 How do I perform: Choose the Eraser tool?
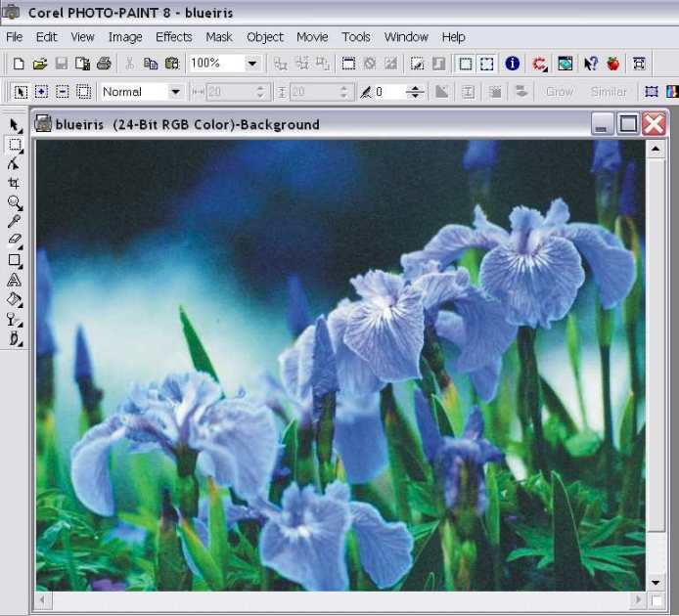pyautogui.click(x=15, y=240)
